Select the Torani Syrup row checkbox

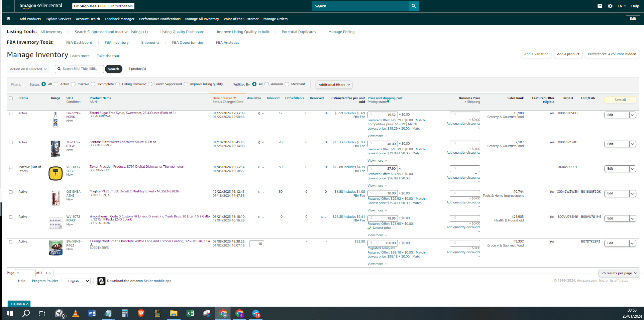(x=11, y=113)
